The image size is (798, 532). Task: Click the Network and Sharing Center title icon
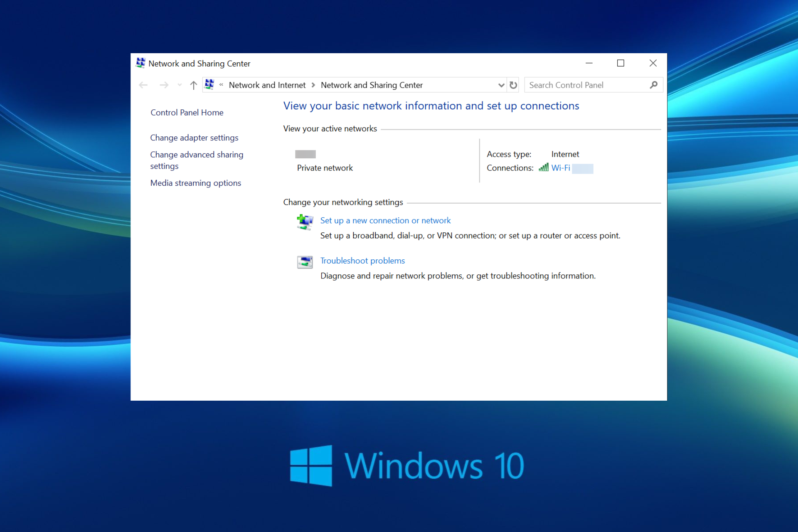point(140,63)
